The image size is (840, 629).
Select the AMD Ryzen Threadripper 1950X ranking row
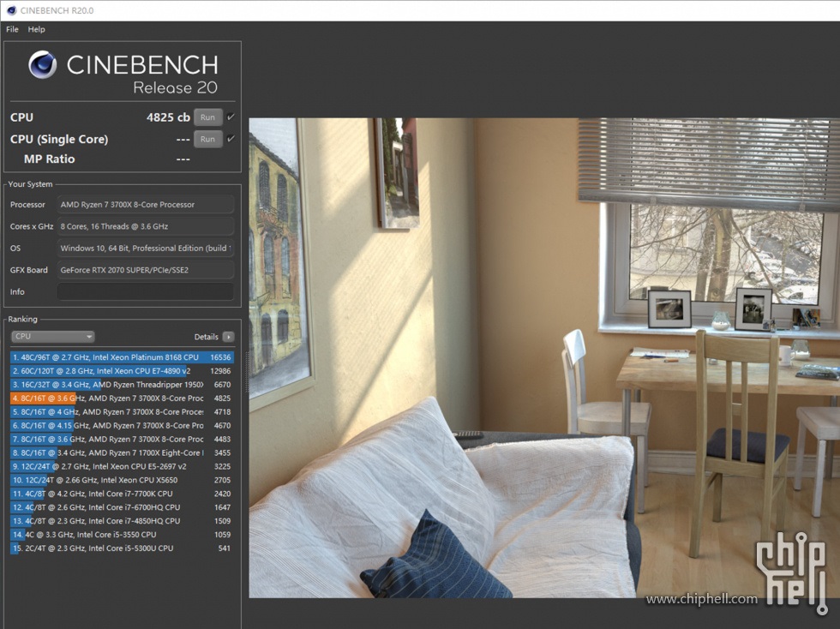point(122,385)
